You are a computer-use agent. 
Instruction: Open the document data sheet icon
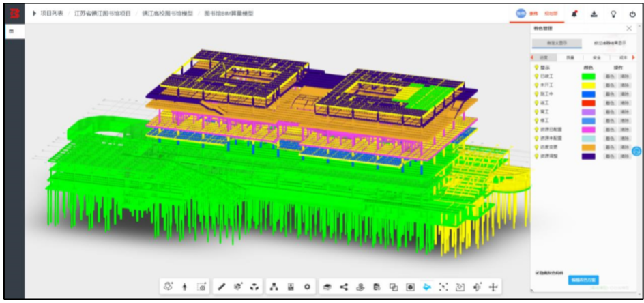tap(377, 287)
